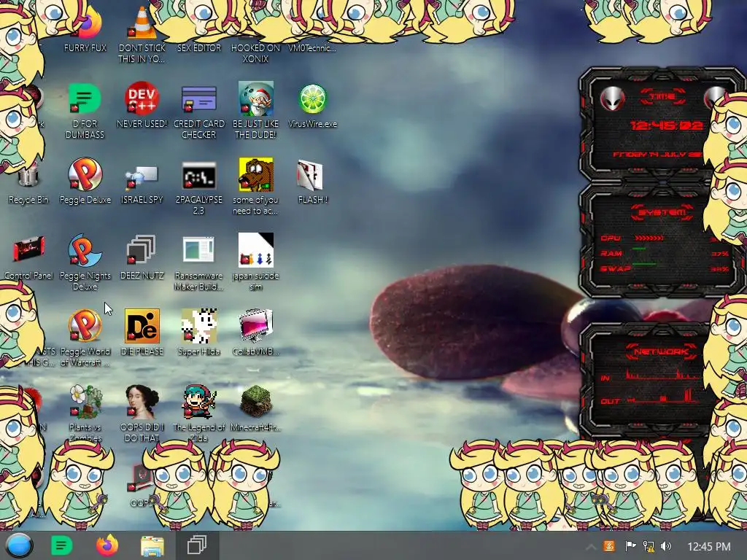This screenshot has height=560, width=747.
Task: Click the NETWORK widget header
Action: click(x=662, y=351)
